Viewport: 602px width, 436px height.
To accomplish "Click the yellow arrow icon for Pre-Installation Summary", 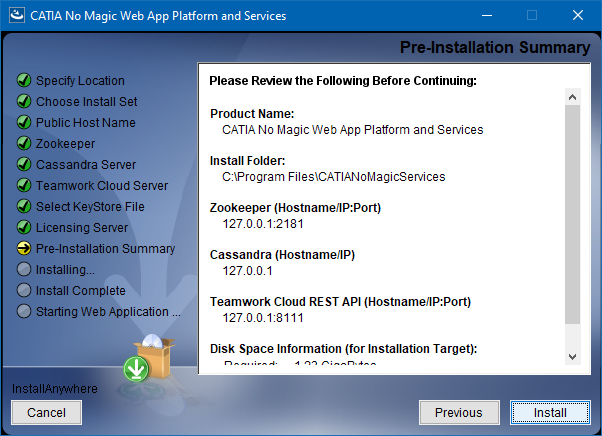I will (24, 249).
